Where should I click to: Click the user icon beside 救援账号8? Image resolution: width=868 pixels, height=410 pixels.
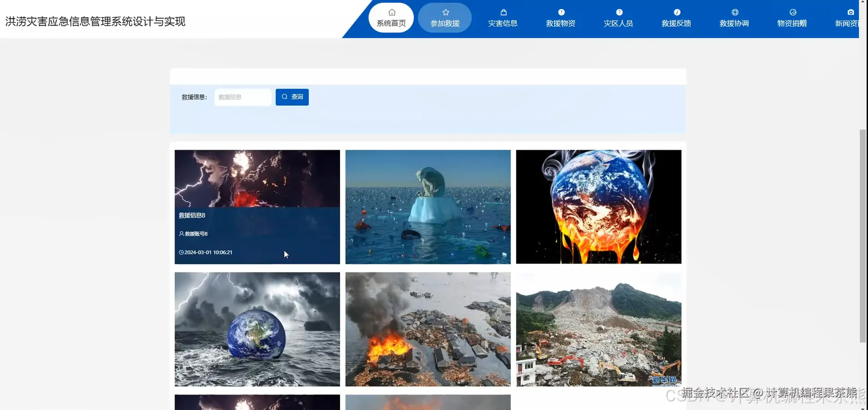[x=181, y=234]
